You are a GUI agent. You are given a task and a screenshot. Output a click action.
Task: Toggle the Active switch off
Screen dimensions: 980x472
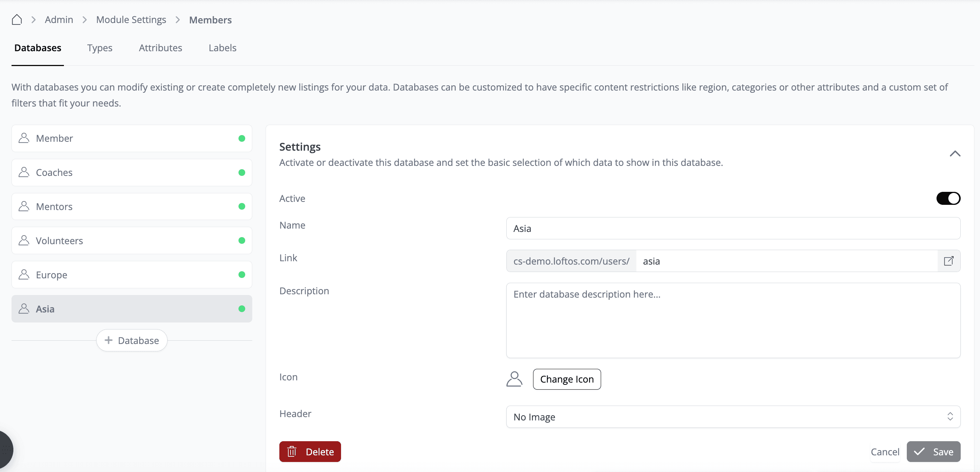pos(948,198)
